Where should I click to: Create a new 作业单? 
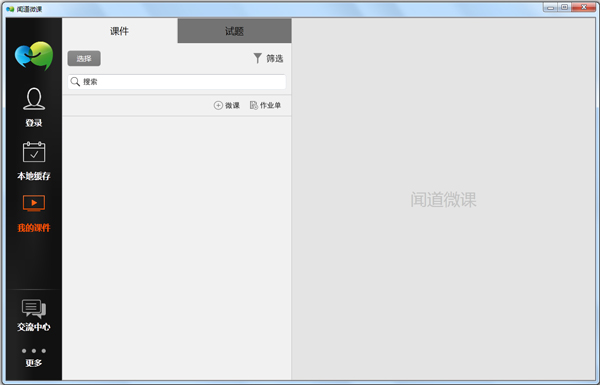click(x=265, y=105)
